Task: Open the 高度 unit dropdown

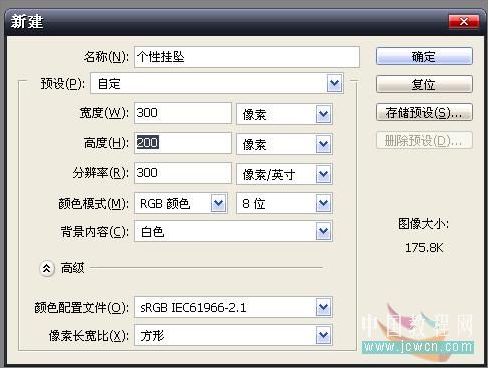Action: [x=284, y=144]
